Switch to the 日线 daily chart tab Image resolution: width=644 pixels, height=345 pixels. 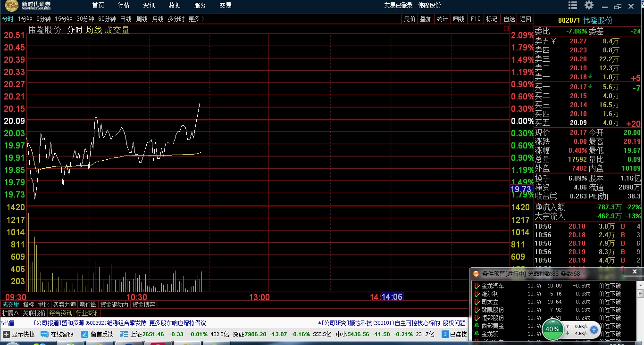pyautogui.click(x=126, y=19)
